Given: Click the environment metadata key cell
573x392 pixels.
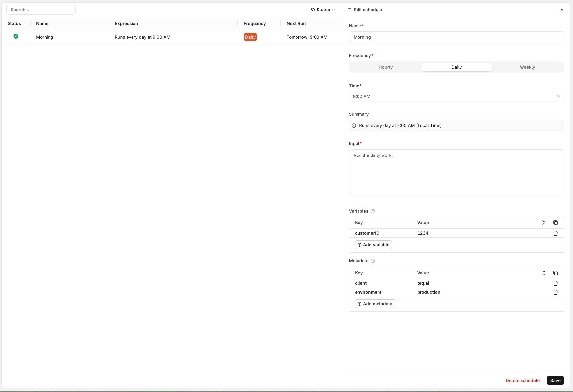Looking at the screenshot, I should click(368, 292).
